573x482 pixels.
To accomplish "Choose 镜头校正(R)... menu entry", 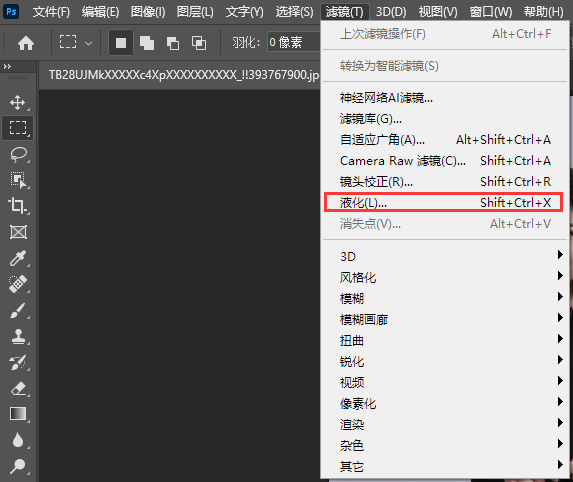I will click(445, 182).
